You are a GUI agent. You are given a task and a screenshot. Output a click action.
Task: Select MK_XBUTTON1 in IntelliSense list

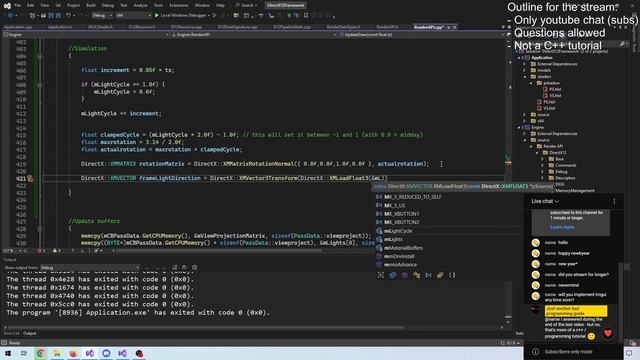coord(449,213)
